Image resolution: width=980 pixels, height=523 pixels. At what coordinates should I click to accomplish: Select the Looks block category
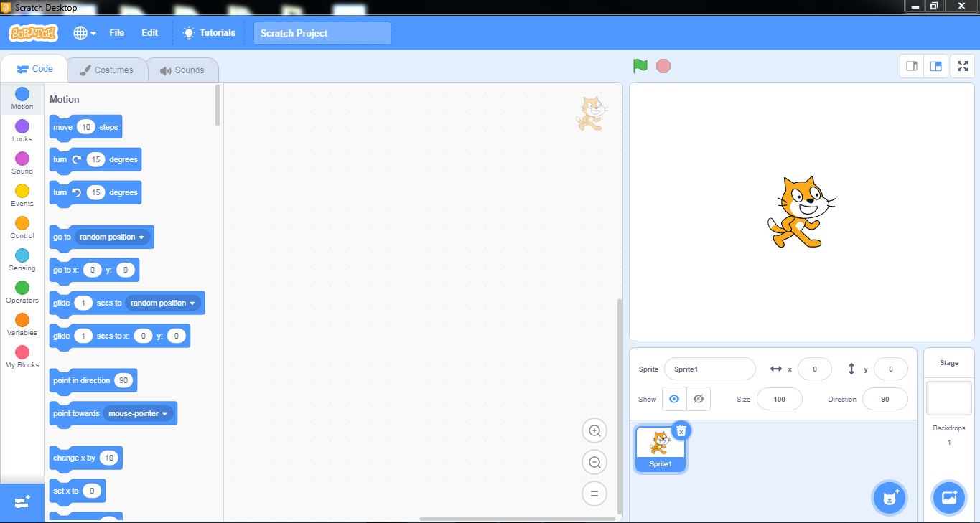[22, 131]
